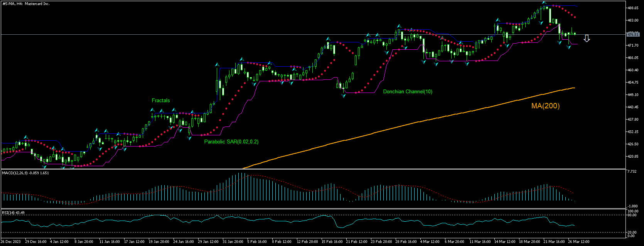644x246 pixels.
Task: Select the RSI(14) panel header
Action: pyautogui.click(x=13, y=213)
